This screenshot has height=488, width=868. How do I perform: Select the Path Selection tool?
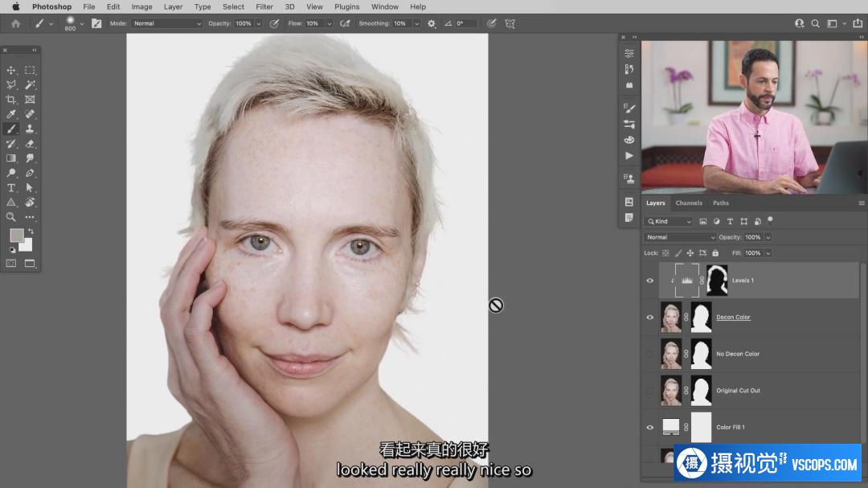(x=30, y=188)
